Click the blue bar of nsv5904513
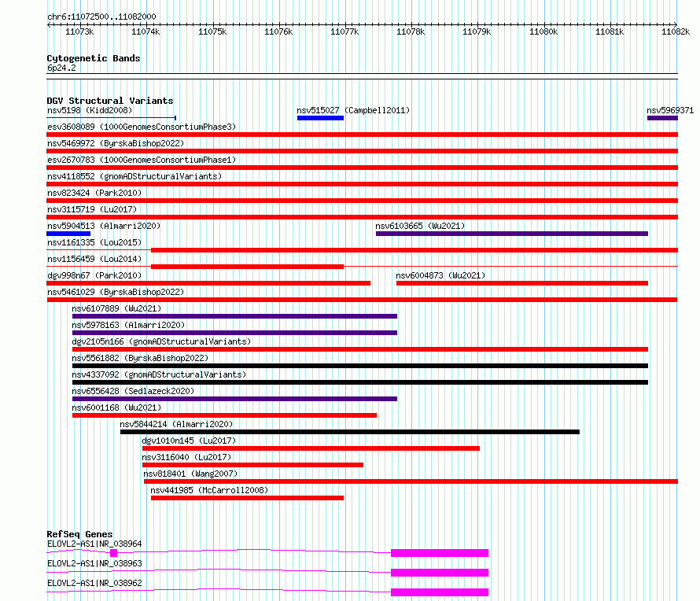This screenshot has width=700, height=601. tap(68, 234)
